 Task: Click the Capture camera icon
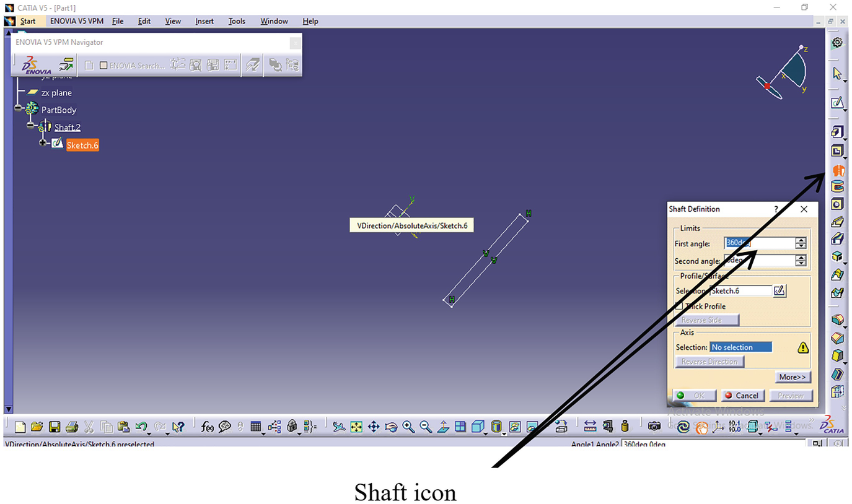[654, 427]
